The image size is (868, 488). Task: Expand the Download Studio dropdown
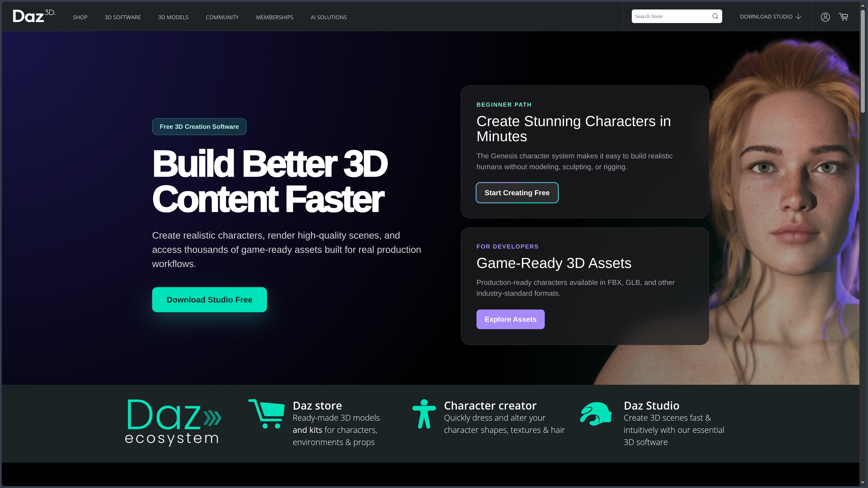[770, 16]
